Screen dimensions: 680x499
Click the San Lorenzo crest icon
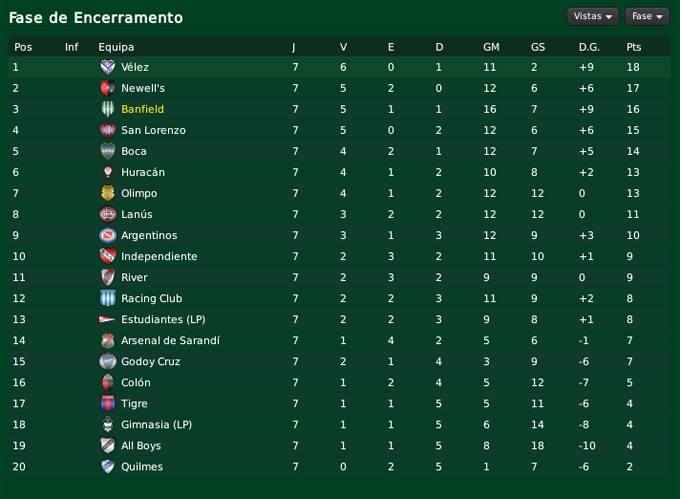[108, 130]
